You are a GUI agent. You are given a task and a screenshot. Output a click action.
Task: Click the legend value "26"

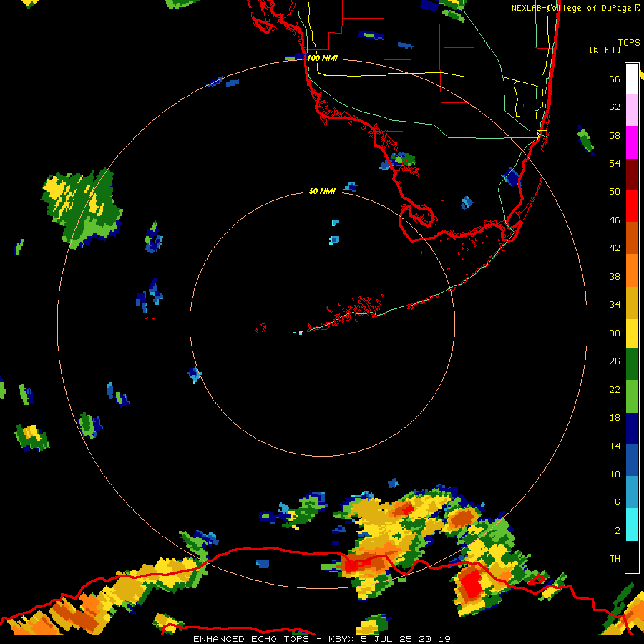click(x=615, y=361)
